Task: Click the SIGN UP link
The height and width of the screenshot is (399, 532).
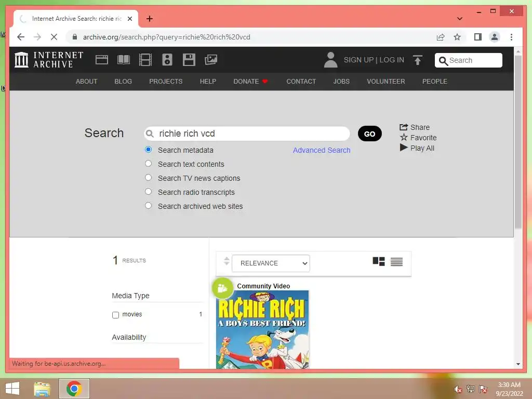Action: tap(358, 60)
